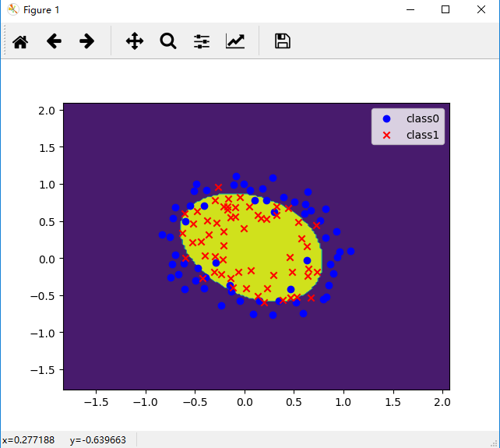Image resolution: width=500 pixels, height=448 pixels.
Task: Activate the Pan axes tool
Action: click(x=135, y=41)
